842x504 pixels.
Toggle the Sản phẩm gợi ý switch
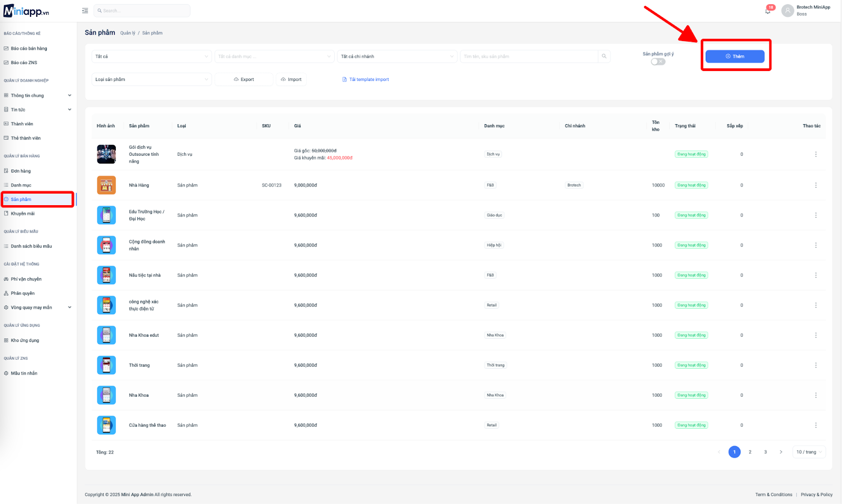tap(658, 62)
